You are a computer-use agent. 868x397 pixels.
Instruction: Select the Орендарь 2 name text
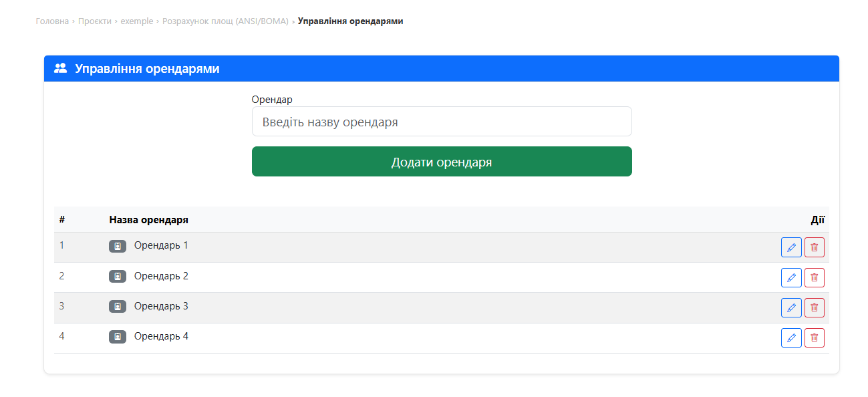click(161, 276)
